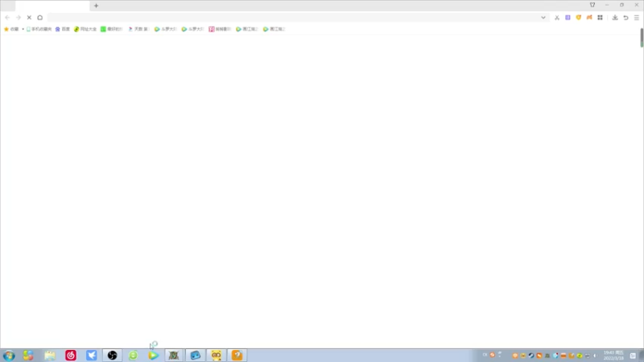Switch to the yellow owl taskbar app
Viewport: 644px width, 362px height.
tap(216, 356)
